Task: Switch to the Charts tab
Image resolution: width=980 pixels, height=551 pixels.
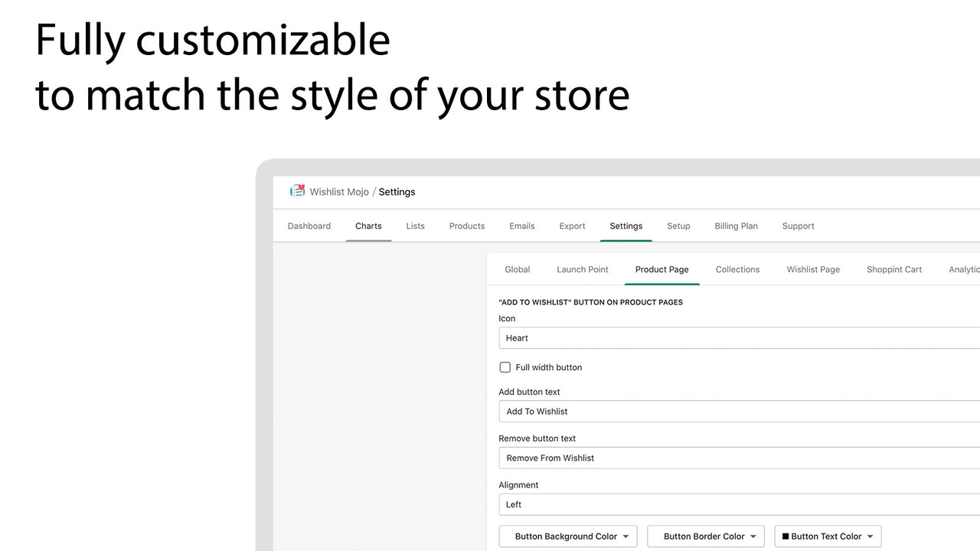Action: click(368, 226)
